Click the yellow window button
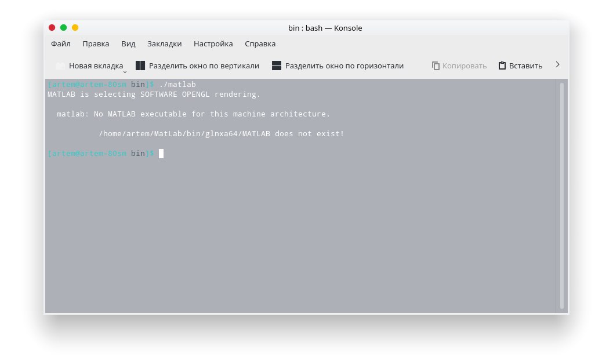Viewport: 613px width, 364px height. point(75,27)
